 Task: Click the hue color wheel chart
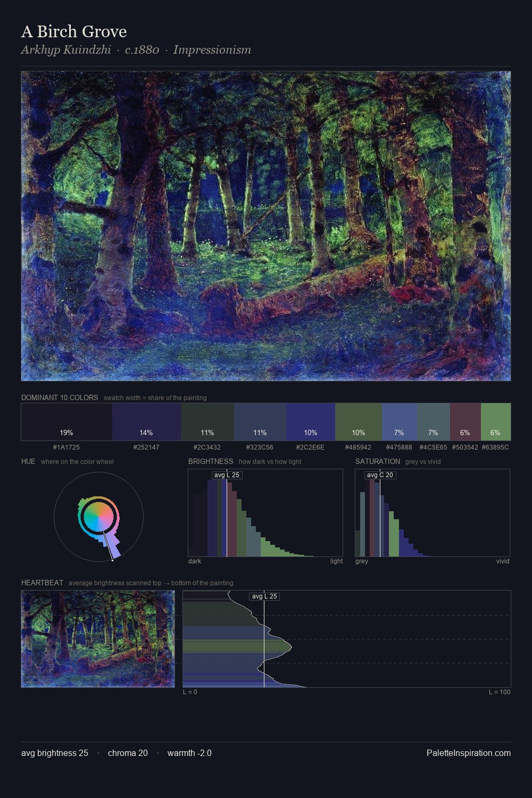point(98,517)
